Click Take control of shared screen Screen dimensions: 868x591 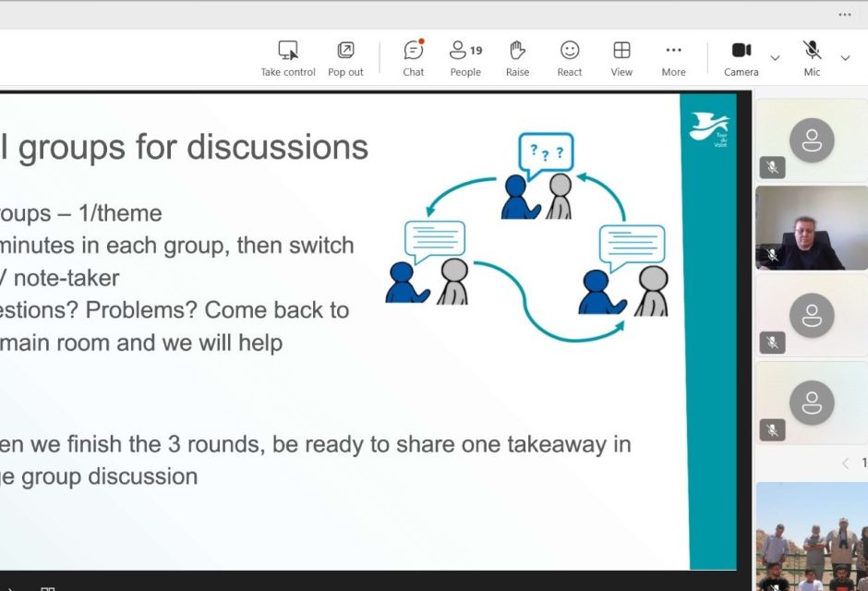click(x=288, y=57)
